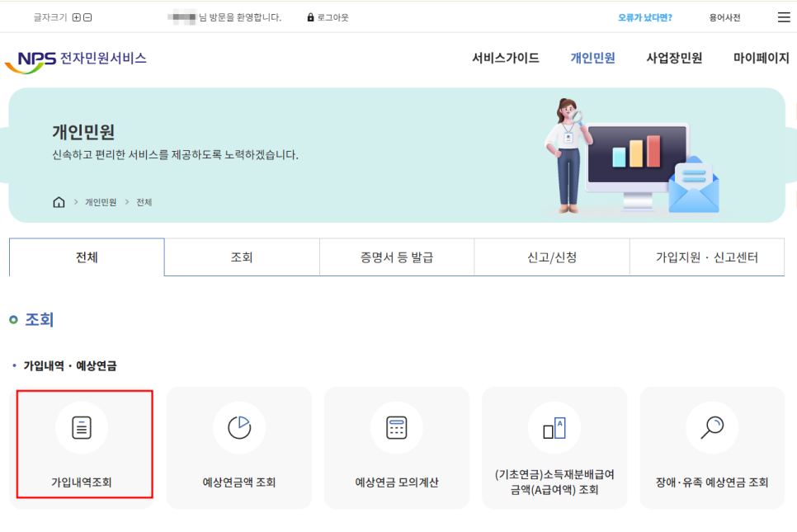This screenshot has height=532, width=797.
Task: Open 가입내역조회 via the document icon
Action: coord(82,427)
